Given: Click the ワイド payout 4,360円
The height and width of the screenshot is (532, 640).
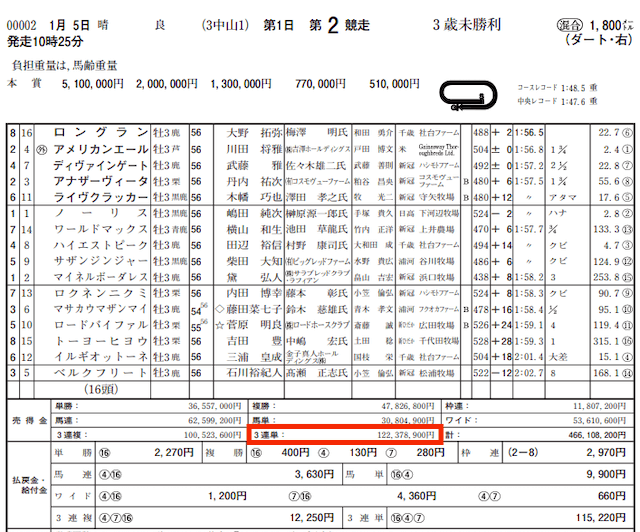Looking at the screenshot, I should 417,496.
